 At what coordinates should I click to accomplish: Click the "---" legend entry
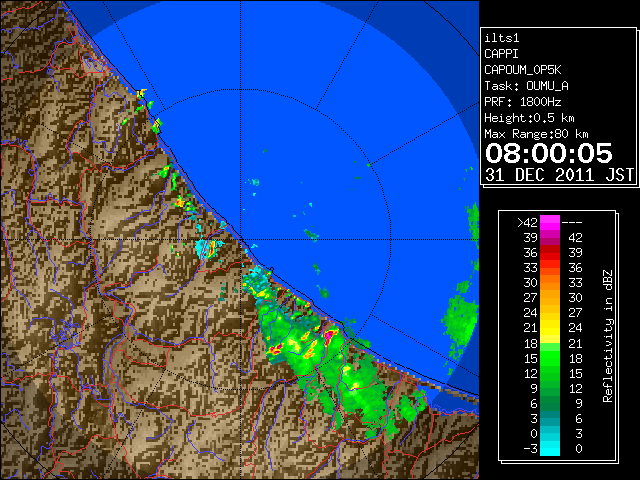point(572,223)
